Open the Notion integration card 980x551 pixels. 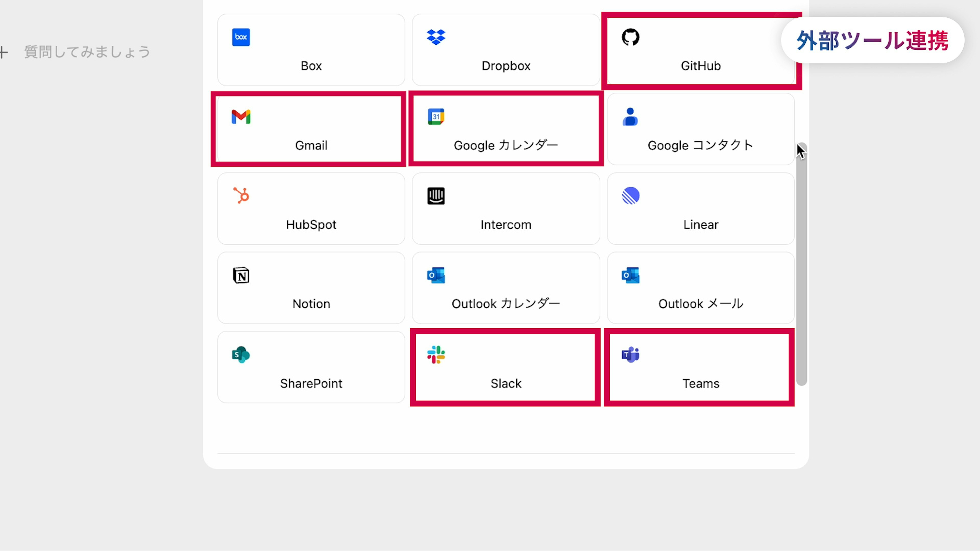pos(311,288)
